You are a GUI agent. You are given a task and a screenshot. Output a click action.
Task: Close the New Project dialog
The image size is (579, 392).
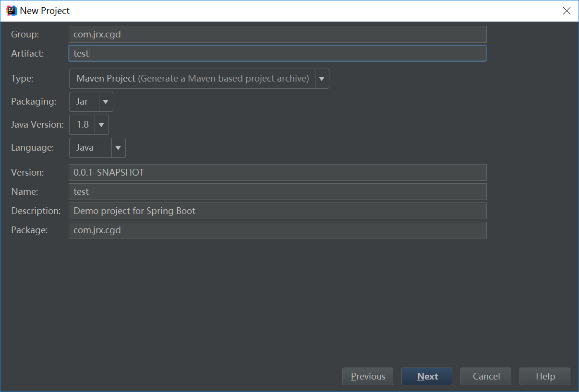click(567, 11)
